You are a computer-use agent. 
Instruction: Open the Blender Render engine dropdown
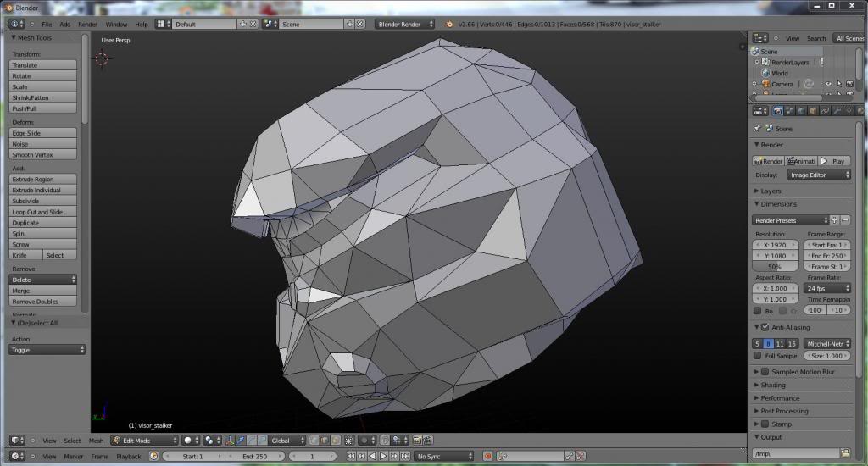pyautogui.click(x=404, y=24)
